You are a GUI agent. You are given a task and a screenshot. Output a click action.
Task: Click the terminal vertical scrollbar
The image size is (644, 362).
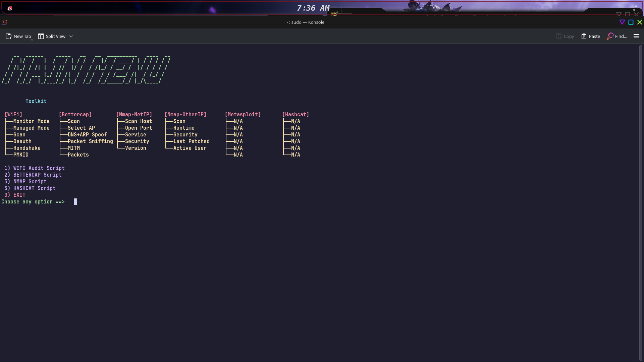pyautogui.click(x=640, y=202)
